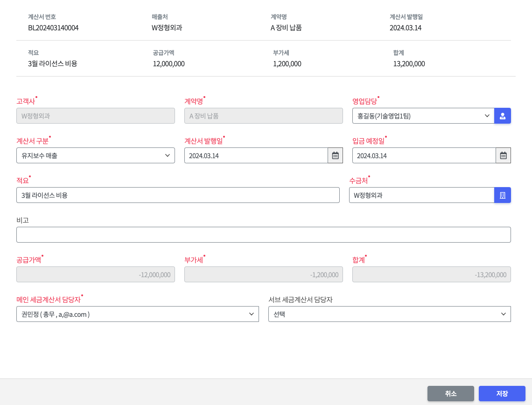Click the 수금처 text field
The width and height of the screenshot is (532, 405).
[421, 195]
